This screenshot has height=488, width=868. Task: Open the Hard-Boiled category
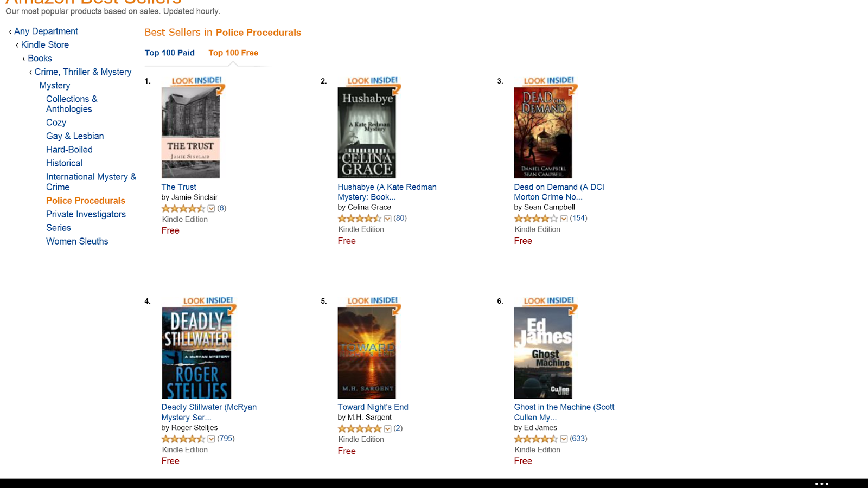click(69, 150)
